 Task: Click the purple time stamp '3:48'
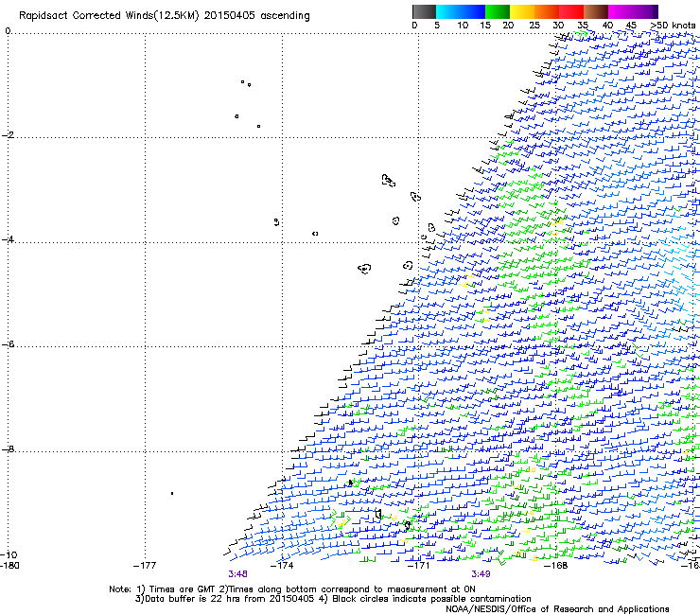238,574
